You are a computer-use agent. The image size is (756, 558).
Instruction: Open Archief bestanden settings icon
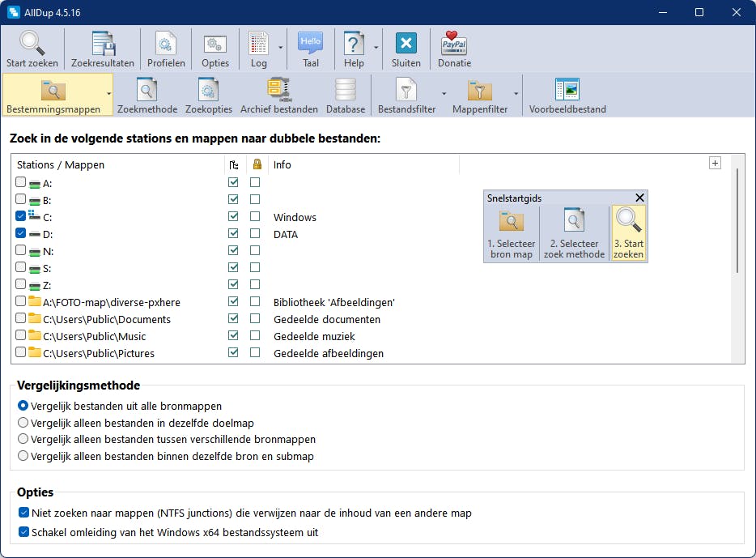(278, 95)
